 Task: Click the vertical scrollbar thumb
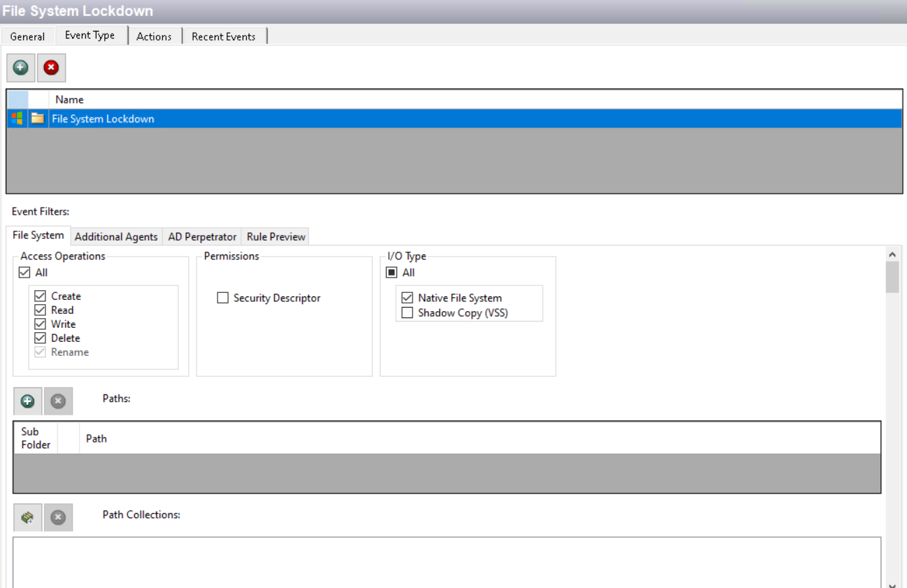click(x=892, y=278)
